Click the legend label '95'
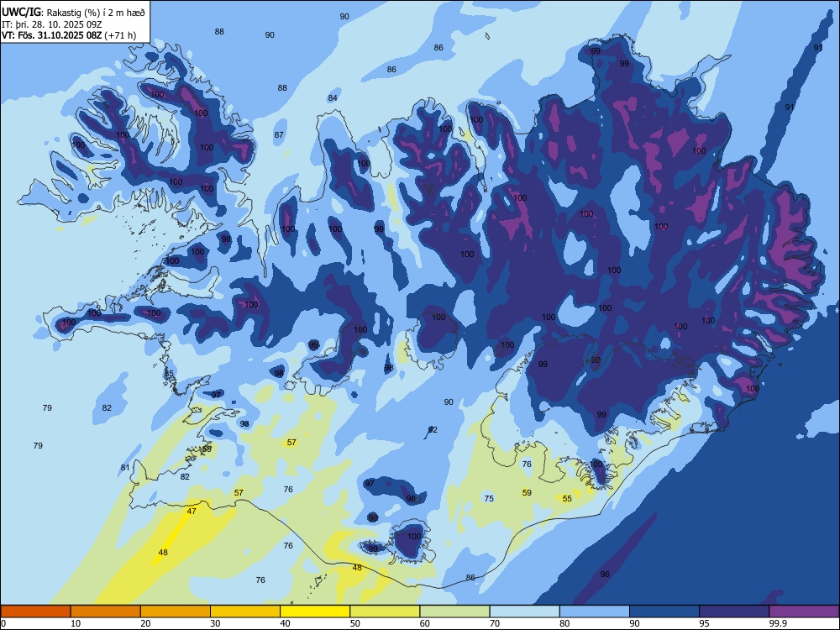The image size is (840, 630). tap(705, 623)
